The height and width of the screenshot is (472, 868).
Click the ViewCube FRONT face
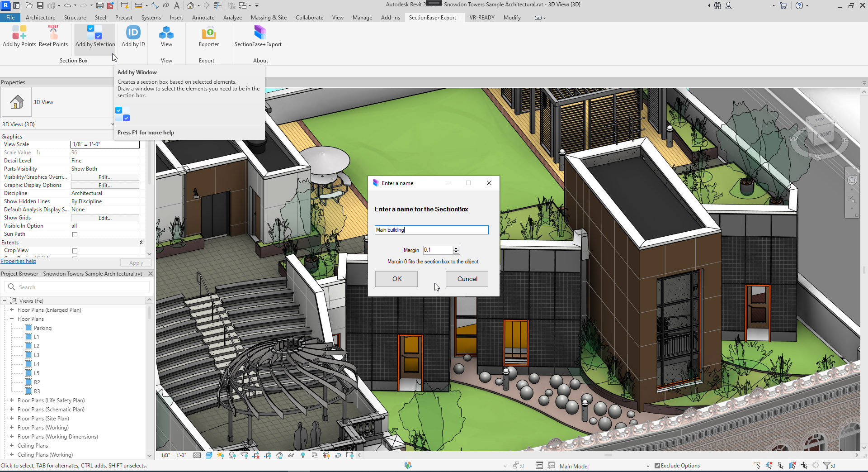[823, 134]
